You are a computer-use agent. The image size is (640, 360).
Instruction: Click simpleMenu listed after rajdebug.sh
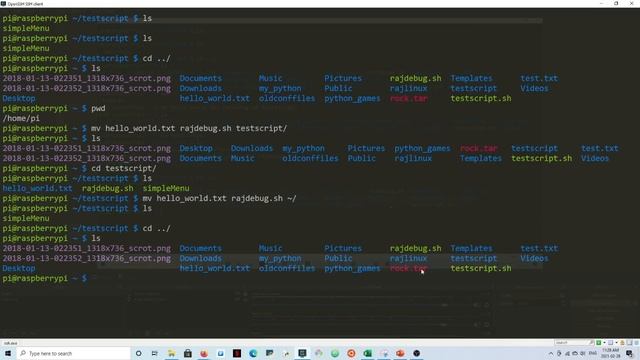[x=166, y=189]
